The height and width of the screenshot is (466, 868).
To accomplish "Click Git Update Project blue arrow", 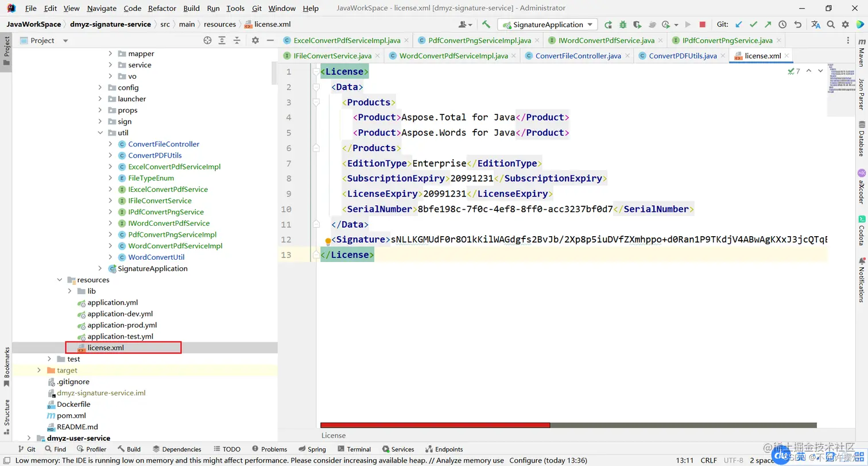I will (739, 25).
